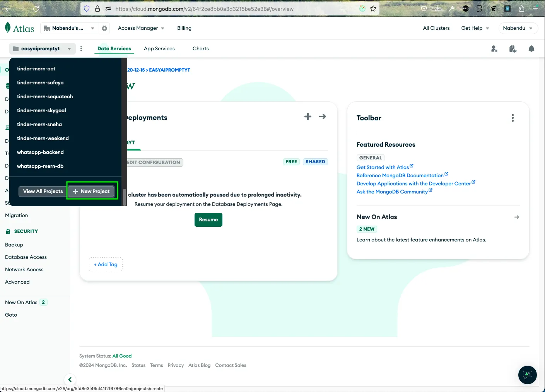Open Get Help dropdown
Viewport: 545px width, 392px height.
tap(475, 28)
